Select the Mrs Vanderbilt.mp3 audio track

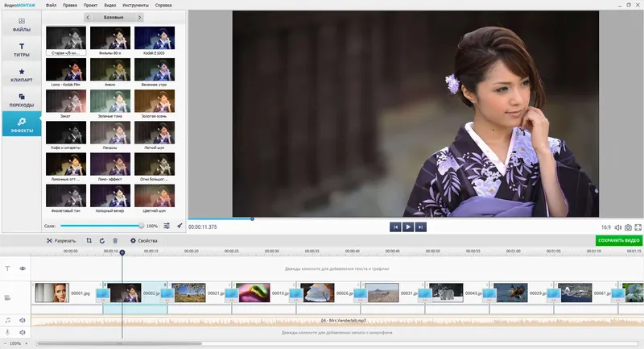(x=337, y=320)
